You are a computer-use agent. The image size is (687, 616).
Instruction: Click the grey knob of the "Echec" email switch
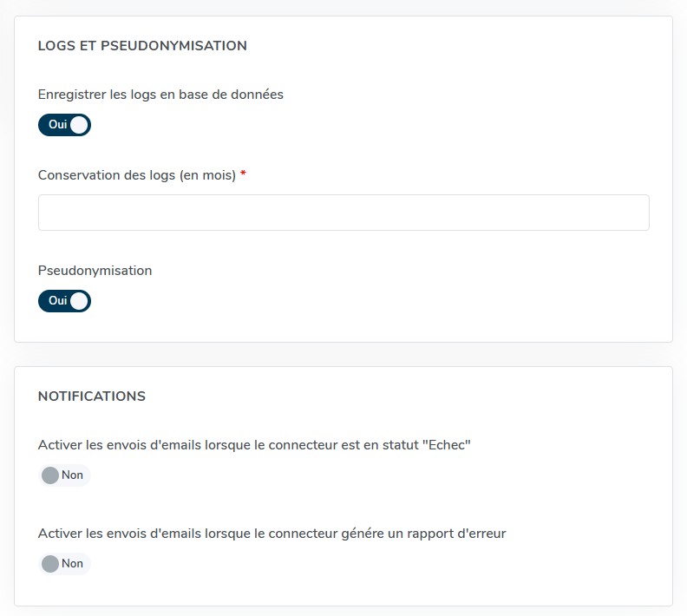[x=50, y=475]
